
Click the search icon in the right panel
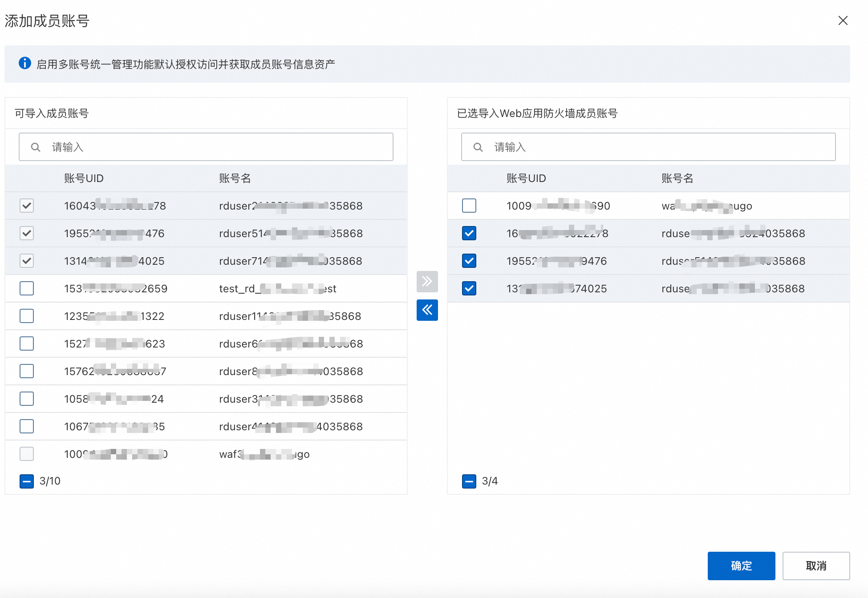[478, 147]
